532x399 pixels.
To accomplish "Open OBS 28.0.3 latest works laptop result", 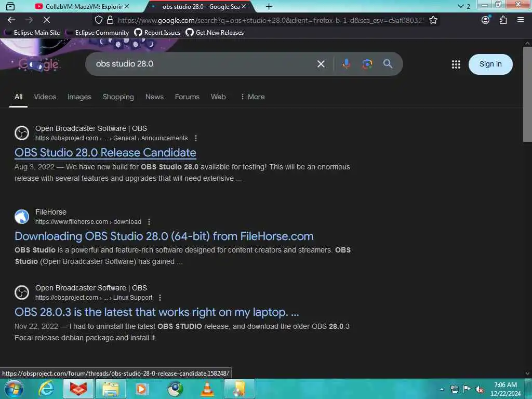I will (157, 312).
